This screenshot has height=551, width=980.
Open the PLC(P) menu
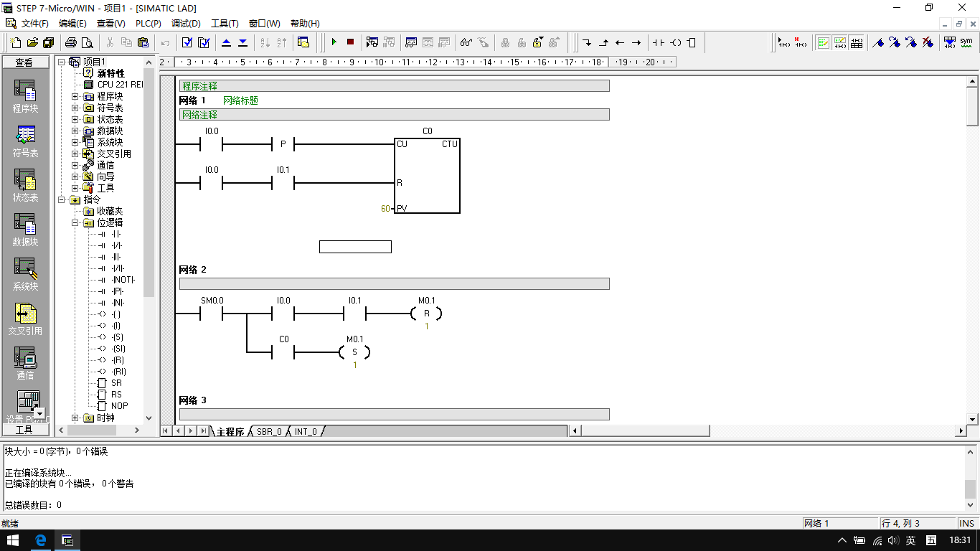tap(149, 23)
